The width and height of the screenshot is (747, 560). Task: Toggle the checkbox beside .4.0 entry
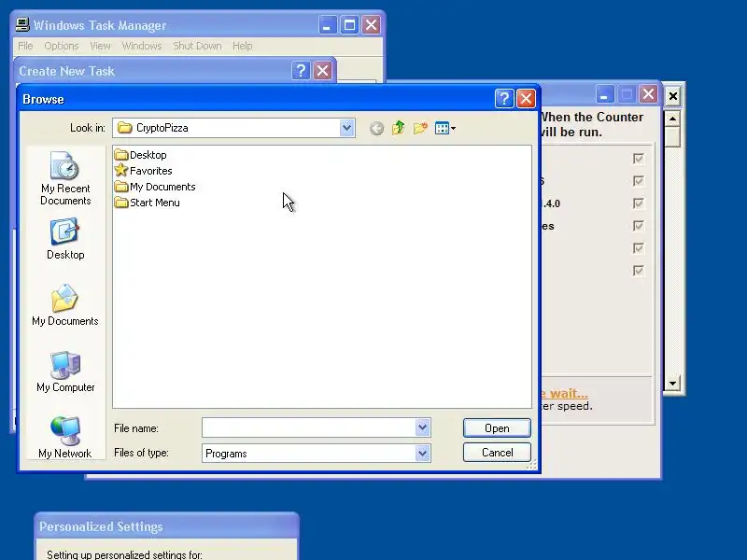[639, 203]
